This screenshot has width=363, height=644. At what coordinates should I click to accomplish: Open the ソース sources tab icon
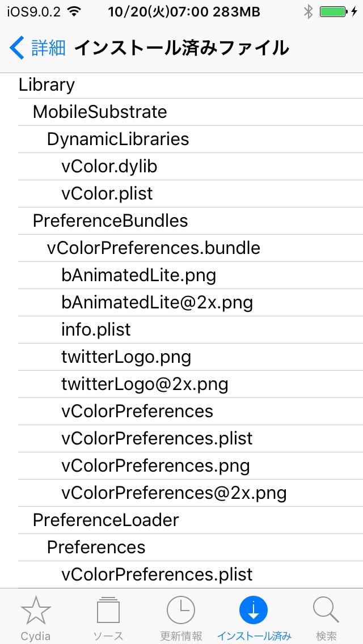108,611
